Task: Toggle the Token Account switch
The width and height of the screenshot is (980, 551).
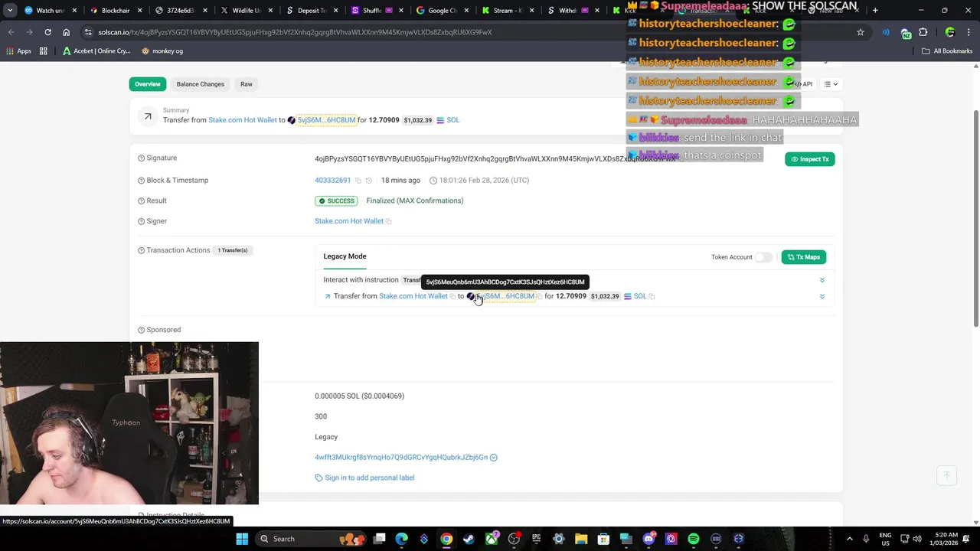Action: tap(763, 257)
